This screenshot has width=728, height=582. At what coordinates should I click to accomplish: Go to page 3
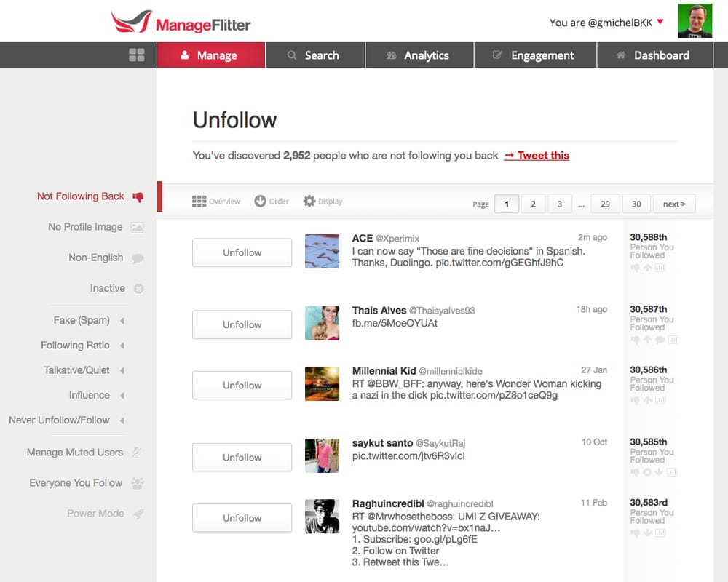[559, 204]
